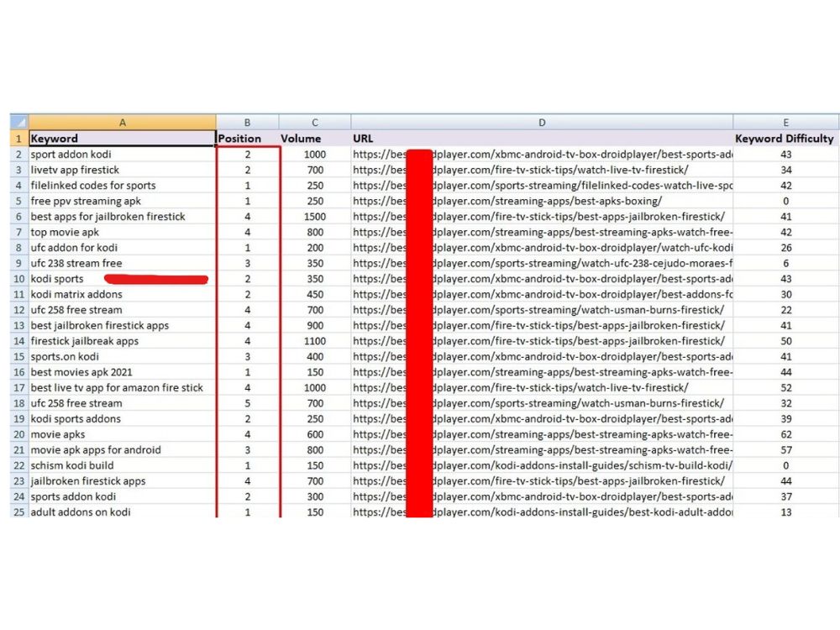
Task: Select column D header
Action: [542, 122]
